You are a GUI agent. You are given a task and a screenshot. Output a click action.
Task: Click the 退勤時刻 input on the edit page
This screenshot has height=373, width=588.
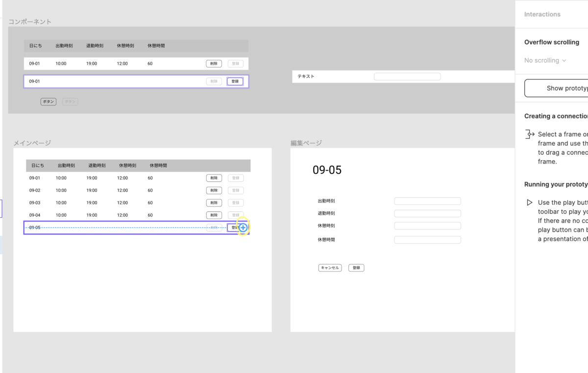tap(427, 213)
